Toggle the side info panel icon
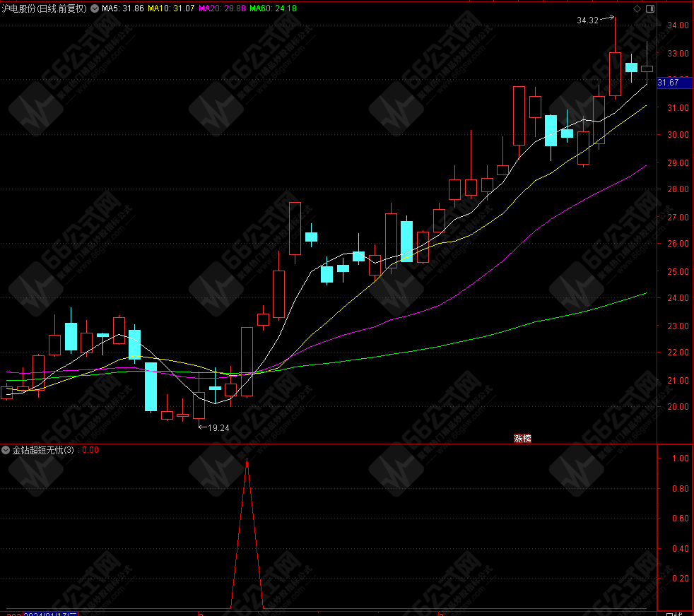 650,9
